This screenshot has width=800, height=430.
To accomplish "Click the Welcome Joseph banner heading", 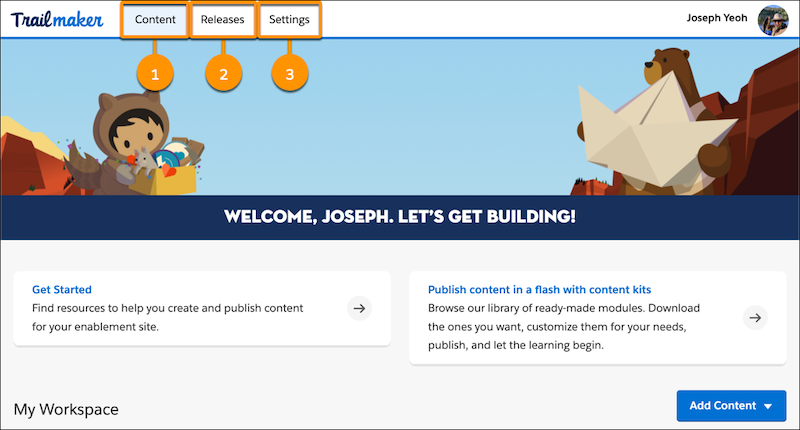I will (x=399, y=217).
